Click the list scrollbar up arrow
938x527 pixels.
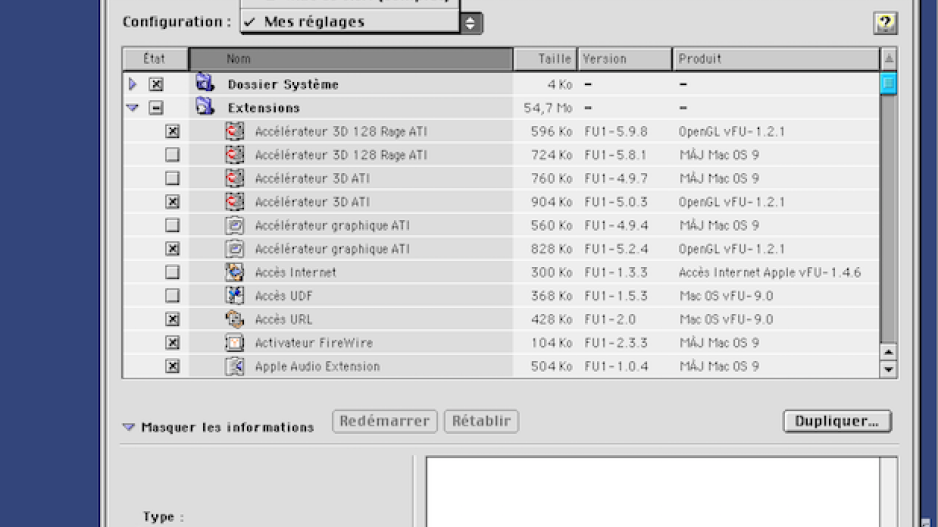(888, 352)
